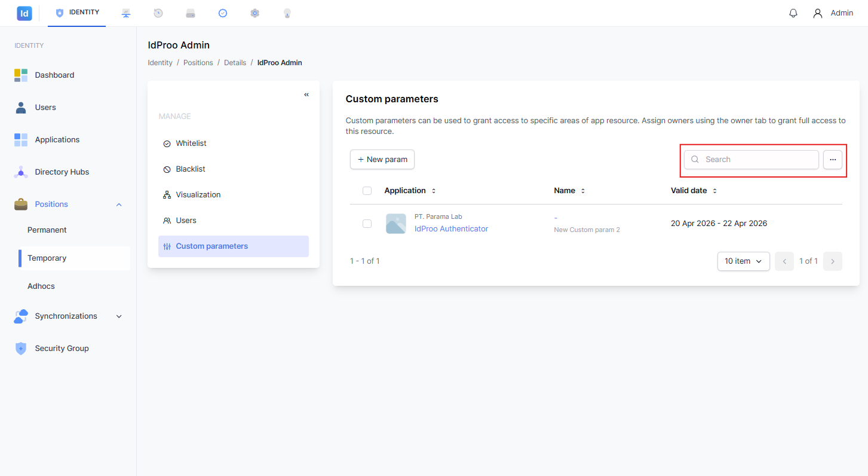Image resolution: width=868 pixels, height=476 pixels.
Task: Click the Details breadcrumb link
Action: (235, 63)
